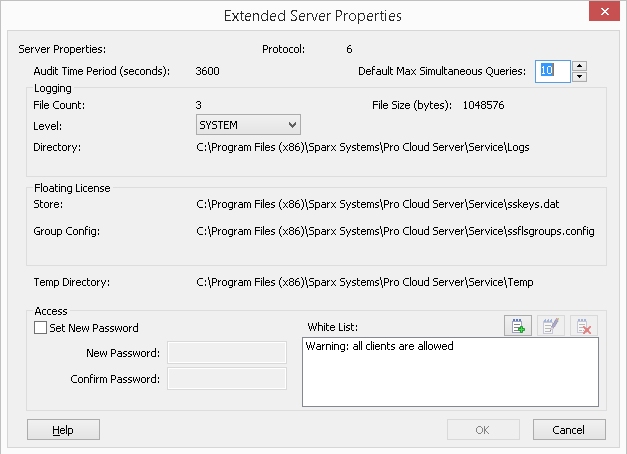Click the Default Max Simultaneous Queries field
This screenshot has width=627, height=454.
[x=553, y=71]
